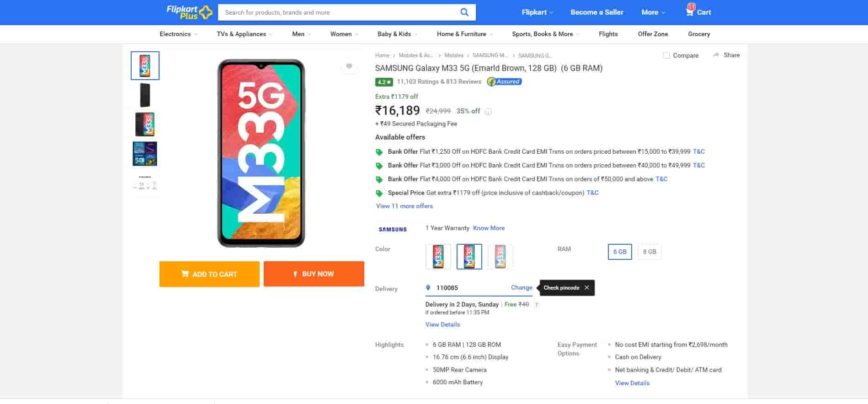Viewport: 868px width, 404px height.
Task: Click the delivery charge help icon
Action: tap(537, 305)
